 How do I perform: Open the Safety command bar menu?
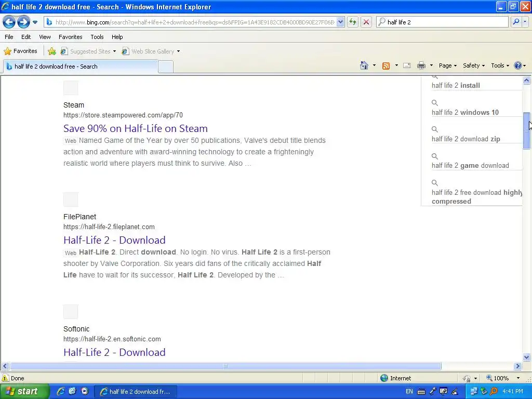[474, 65]
